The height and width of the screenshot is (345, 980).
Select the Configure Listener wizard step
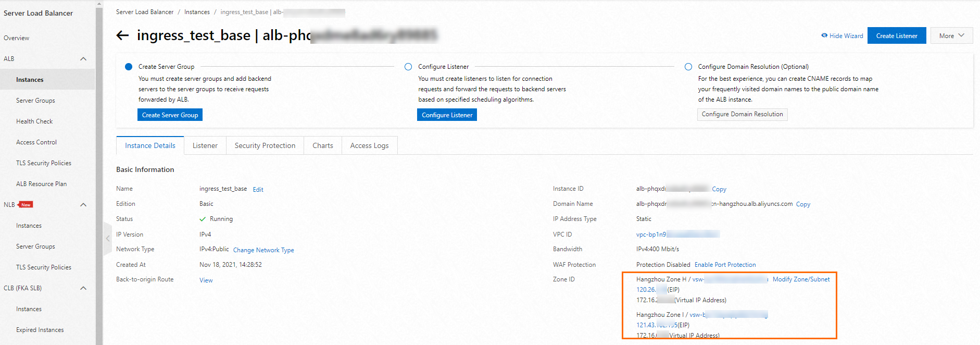click(x=408, y=67)
